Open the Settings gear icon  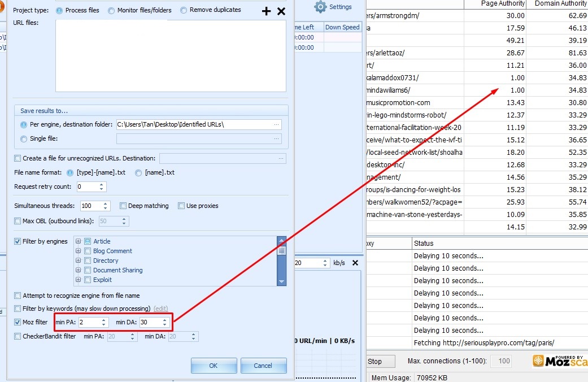[320, 7]
